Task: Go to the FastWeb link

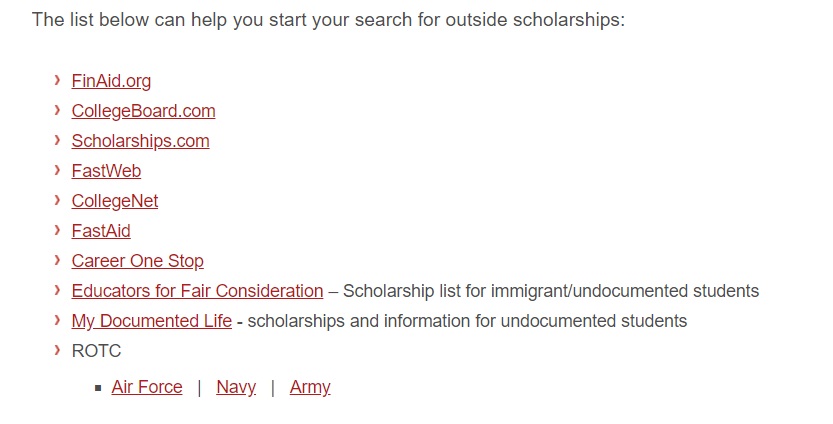Action: click(106, 171)
